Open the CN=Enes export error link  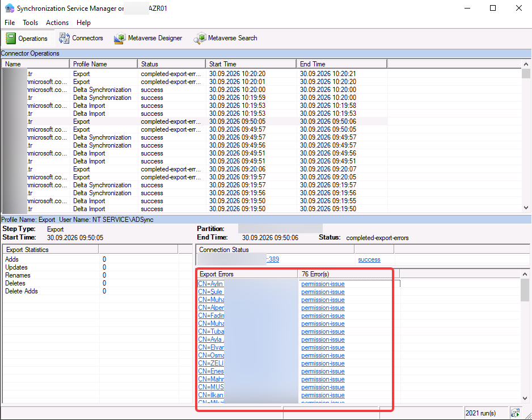(x=211, y=371)
